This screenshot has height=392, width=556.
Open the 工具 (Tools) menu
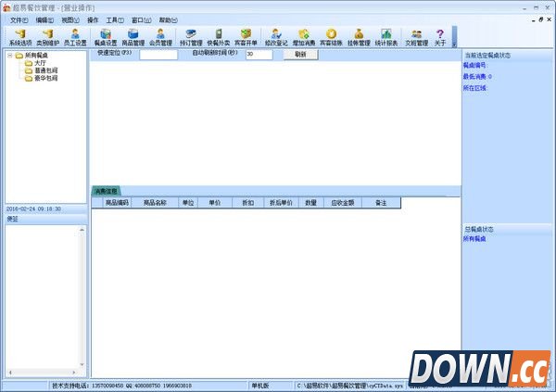coord(115,19)
